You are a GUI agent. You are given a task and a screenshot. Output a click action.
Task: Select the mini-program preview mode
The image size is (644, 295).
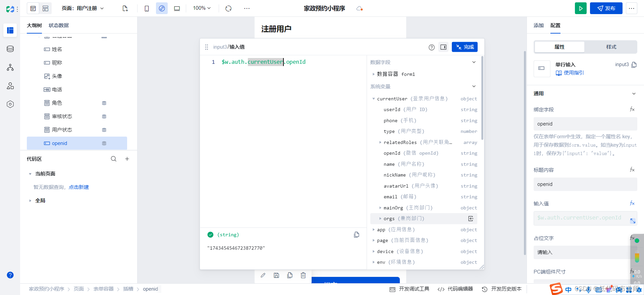[162, 8]
